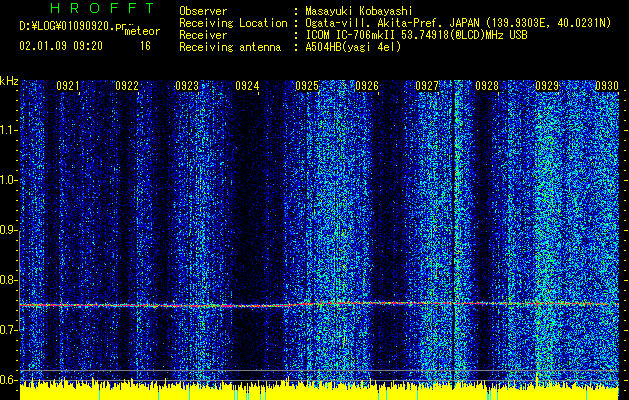Viewport: 629px width, 400px height.
Task: Click the 0923 time marker
Action: pyautogui.click(x=187, y=86)
